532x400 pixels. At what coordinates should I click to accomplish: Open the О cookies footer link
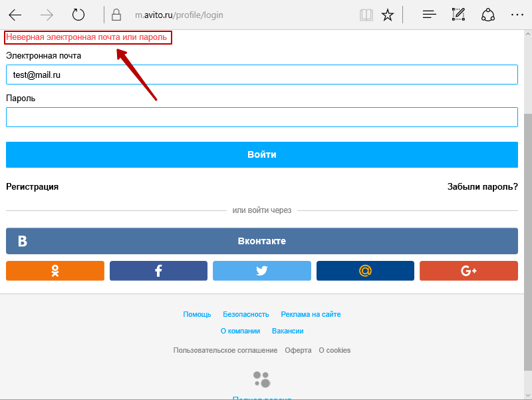(x=334, y=351)
